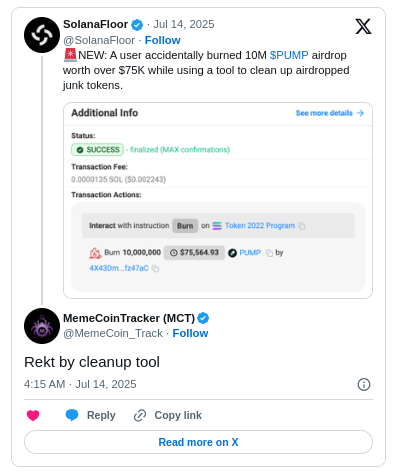Viewport: 396px width, 473px height.
Task: Like the tweet with heart icon
Action: [33, 415]
